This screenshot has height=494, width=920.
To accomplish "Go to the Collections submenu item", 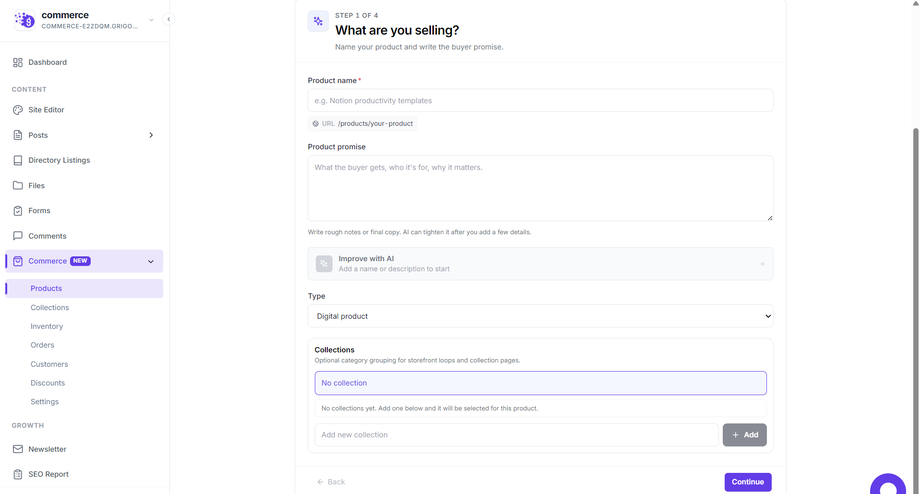I will (50, 307).
